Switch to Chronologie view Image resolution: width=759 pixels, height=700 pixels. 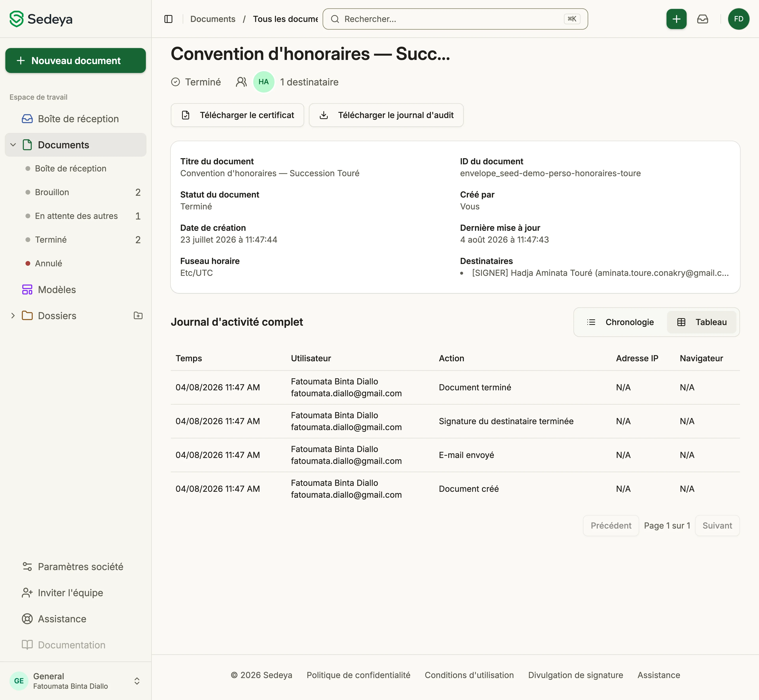620,322
